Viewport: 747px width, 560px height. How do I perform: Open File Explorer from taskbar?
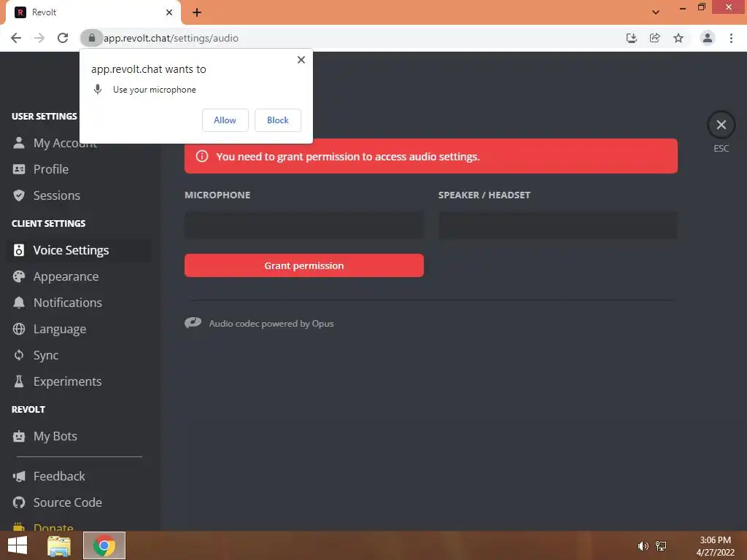click(59, 545)
